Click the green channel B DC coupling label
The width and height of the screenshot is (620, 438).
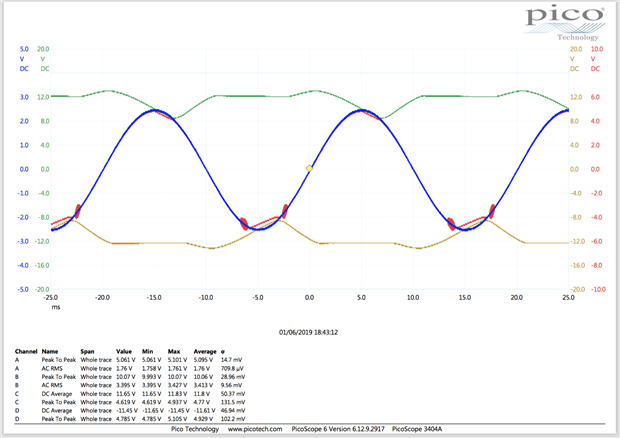(43, 69)
